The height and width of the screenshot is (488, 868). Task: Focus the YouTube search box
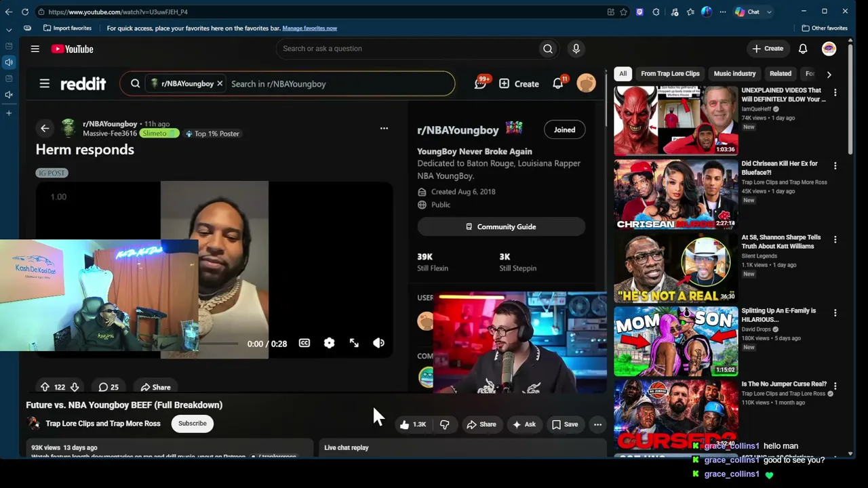pyautogui.click(x=407, y=49)
